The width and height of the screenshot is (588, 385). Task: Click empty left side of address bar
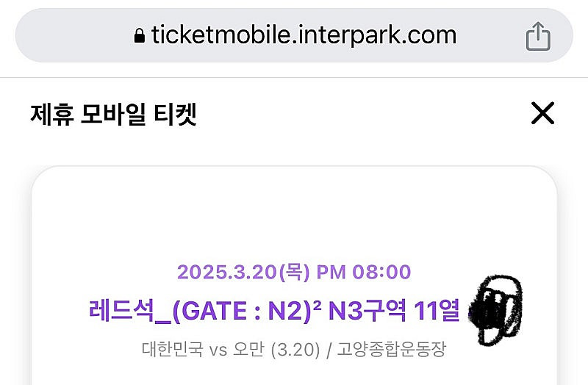click(75, 35)
